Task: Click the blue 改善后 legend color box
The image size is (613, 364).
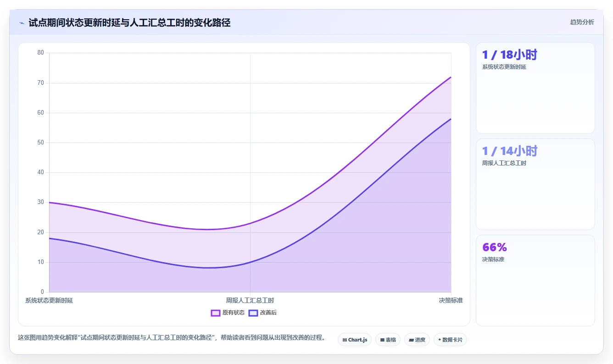Action: coord(253,313)
